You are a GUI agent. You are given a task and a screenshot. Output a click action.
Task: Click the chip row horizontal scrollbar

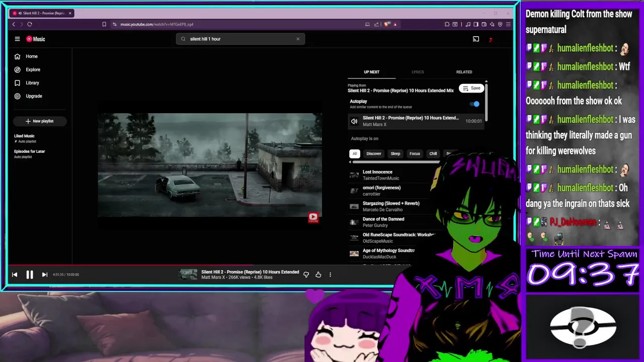pos(395,162)
